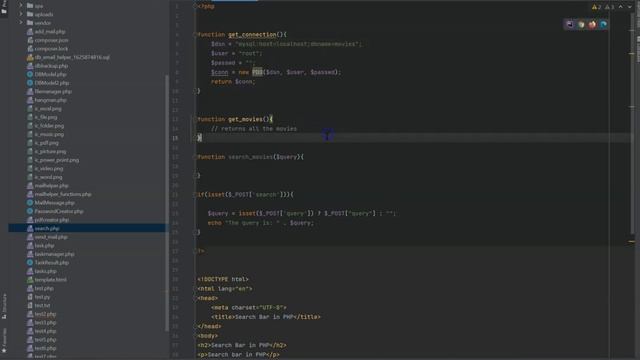
Task: Select ic_word.png image file
Action: pos(48,177)
